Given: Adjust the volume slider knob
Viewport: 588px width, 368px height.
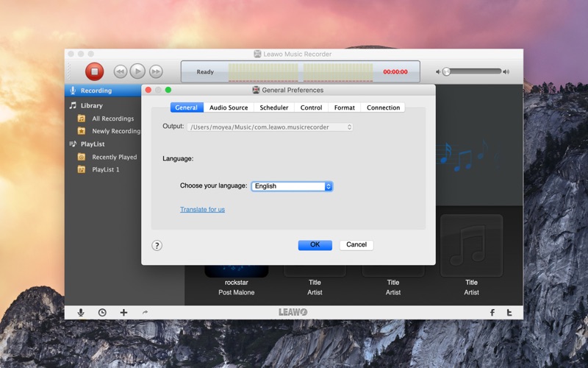Looking at the screenshot, I should 446,71.
